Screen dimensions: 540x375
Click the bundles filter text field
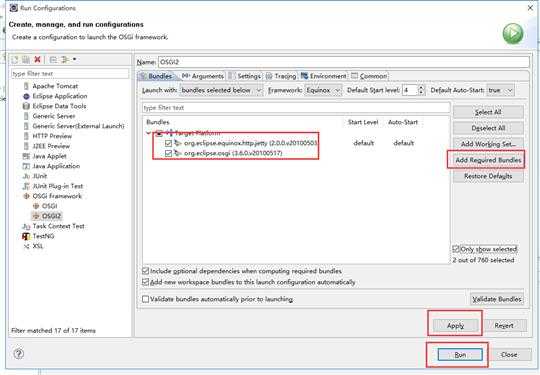coord(296,108)
